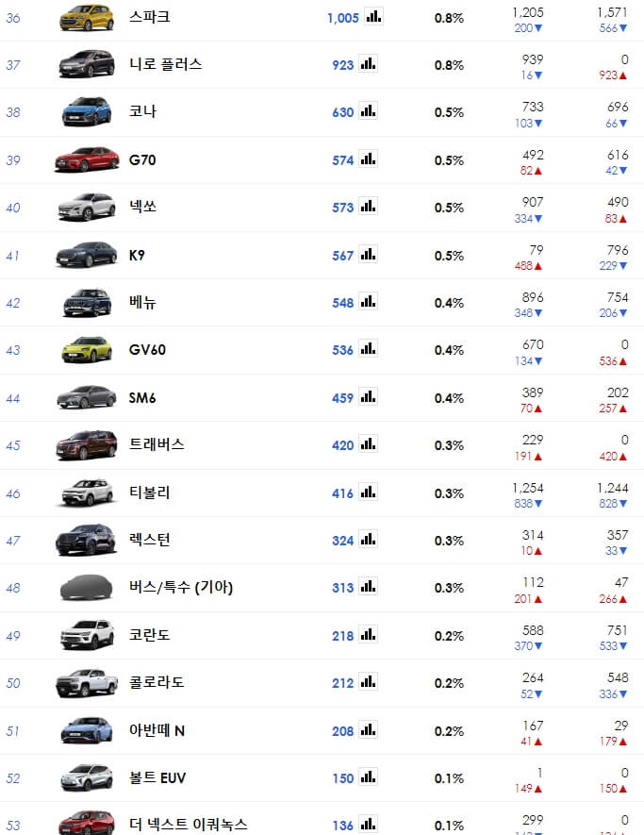The image size is (644, 835).
Task: Open the 티볼리 model link
Action: pos(150,493)
